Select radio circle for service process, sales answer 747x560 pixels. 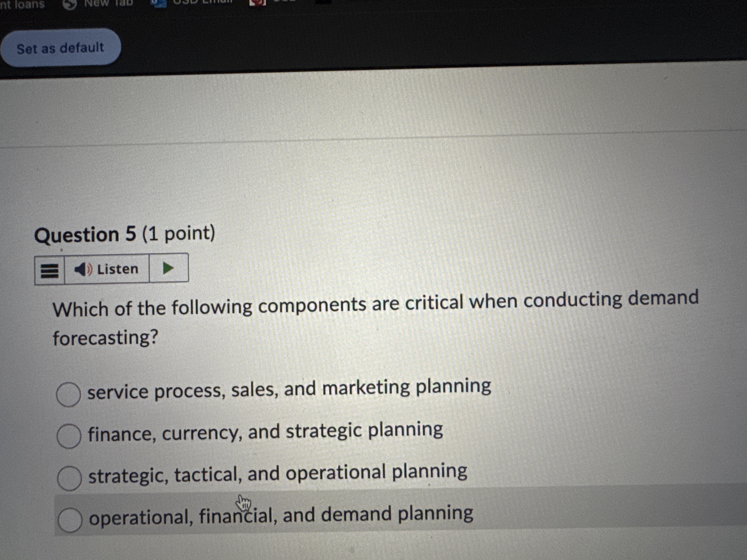click(x=68, y=394)
